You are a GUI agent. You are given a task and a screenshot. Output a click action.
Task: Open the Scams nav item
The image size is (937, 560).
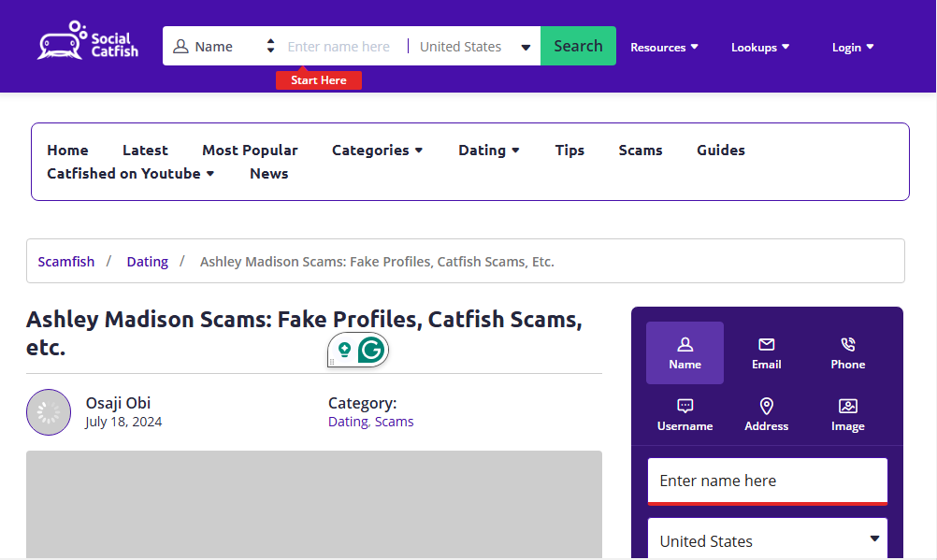point(641,150)
